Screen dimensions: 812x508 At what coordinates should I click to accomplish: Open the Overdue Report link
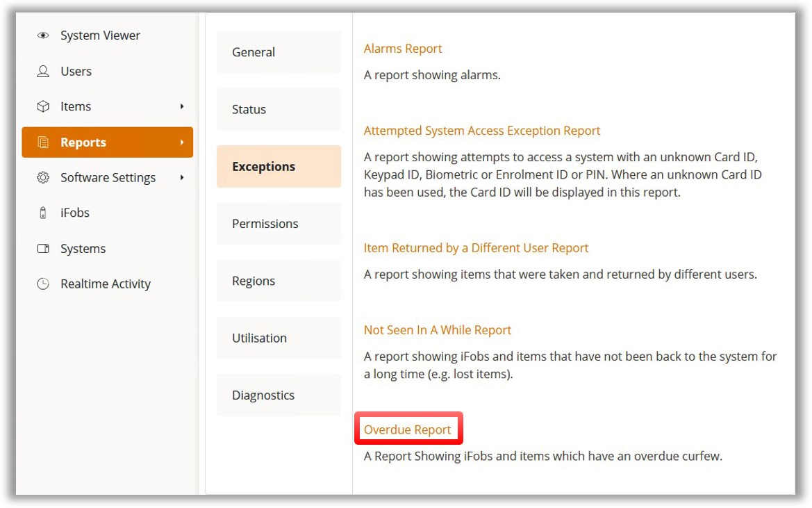pyautogui.click(x=408, y=429)
